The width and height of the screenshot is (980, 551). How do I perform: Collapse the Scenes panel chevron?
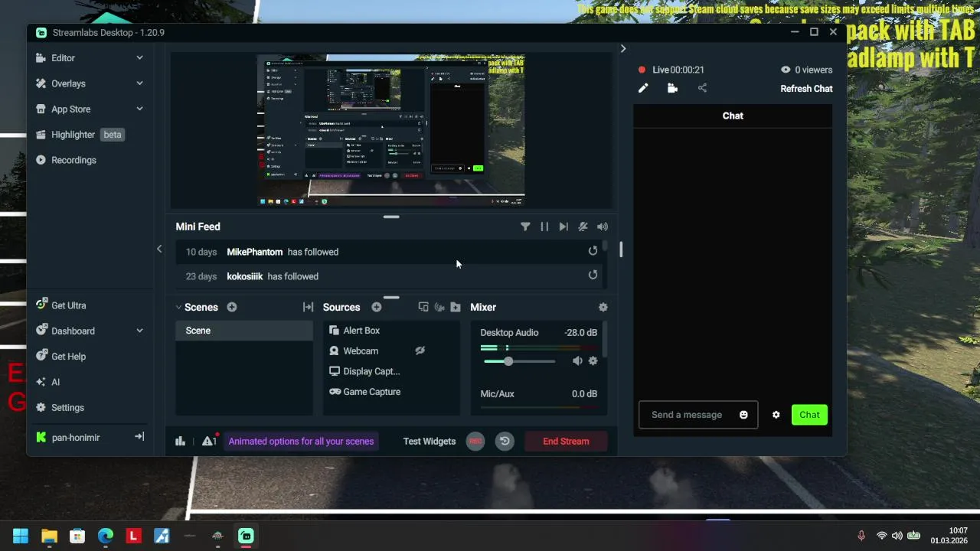pyautogui.click(x=178, y=308)
